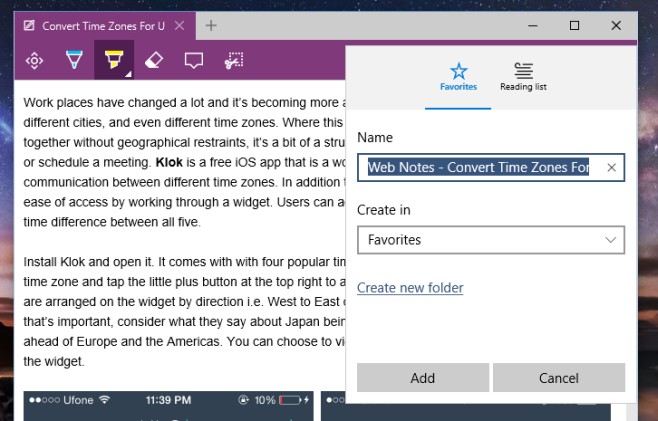Select the Eraser tool
This screenshot has height=421, width=658.
[x=154, y=60]
